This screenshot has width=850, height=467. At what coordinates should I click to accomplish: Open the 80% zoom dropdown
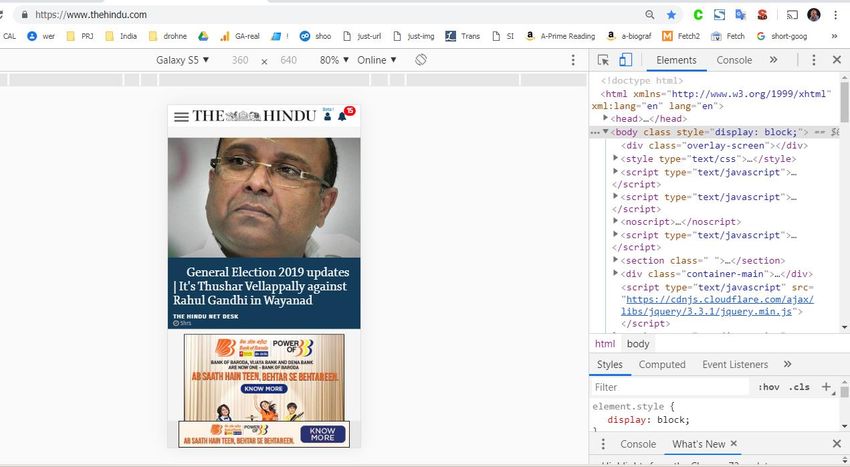(334, 60)
